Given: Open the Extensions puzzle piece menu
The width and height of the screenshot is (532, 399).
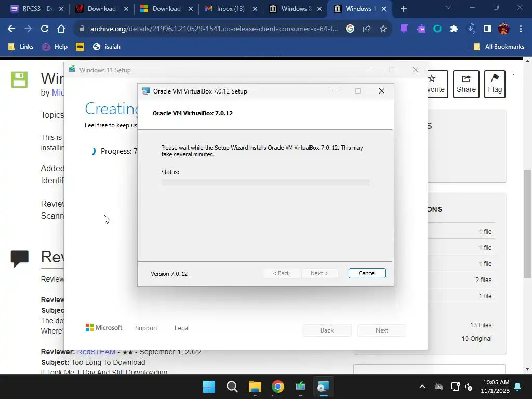Looking at the screenshot, I should (454, 29).
